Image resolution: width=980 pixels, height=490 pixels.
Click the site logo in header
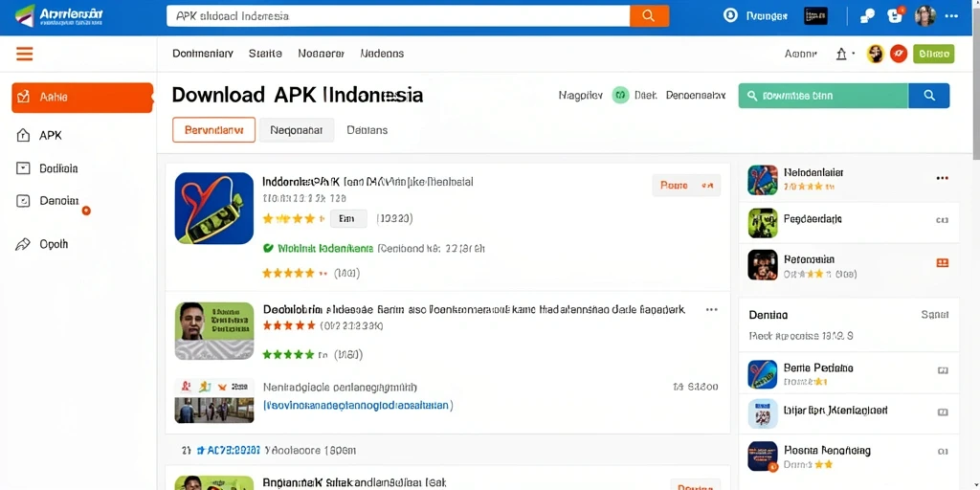coord(59,16)
